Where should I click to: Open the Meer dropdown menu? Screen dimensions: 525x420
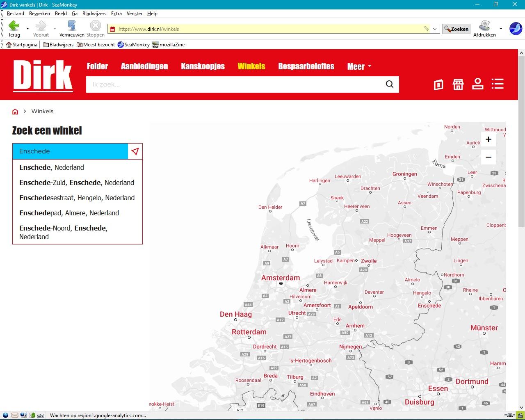[x=358, y=66]
